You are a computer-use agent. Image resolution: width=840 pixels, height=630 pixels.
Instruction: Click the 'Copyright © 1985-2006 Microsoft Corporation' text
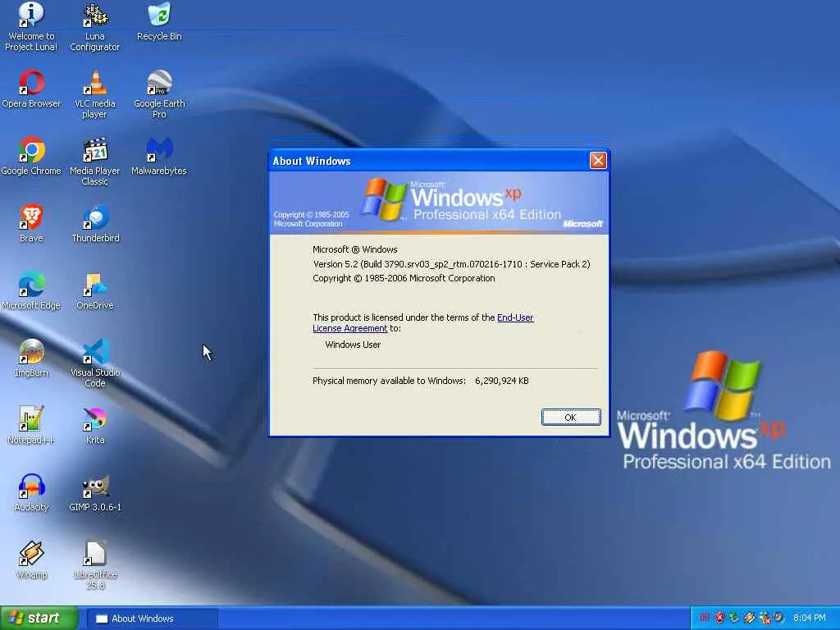[x=404, y=278]
